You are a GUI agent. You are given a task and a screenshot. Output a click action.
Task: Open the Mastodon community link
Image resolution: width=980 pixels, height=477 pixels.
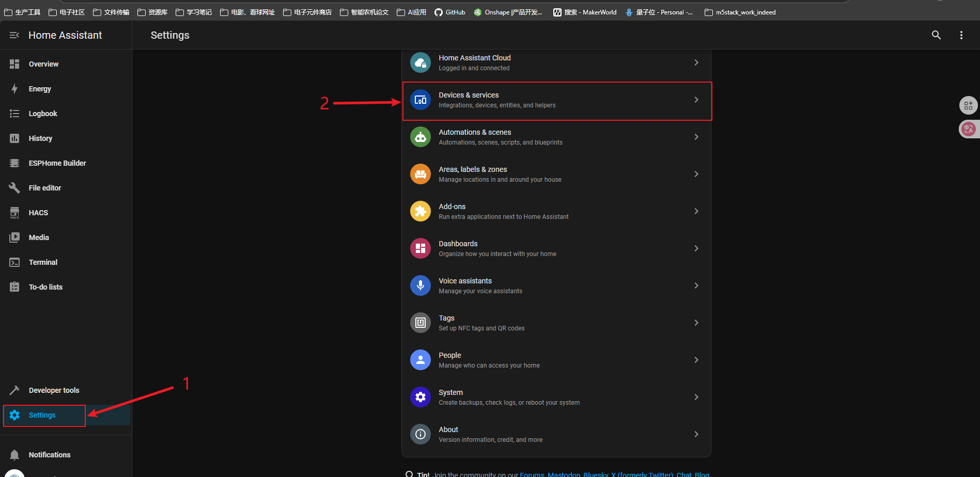point(564,474)
